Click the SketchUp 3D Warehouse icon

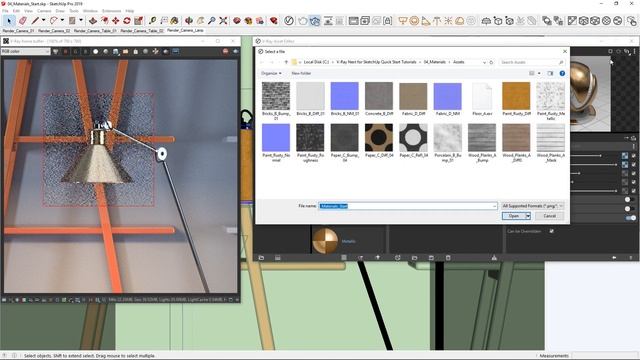[x=237, y=20]
